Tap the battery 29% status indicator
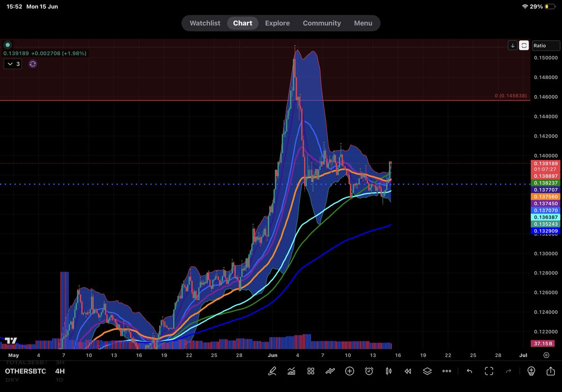Screen dimensions: 562x392 [543, 7]
